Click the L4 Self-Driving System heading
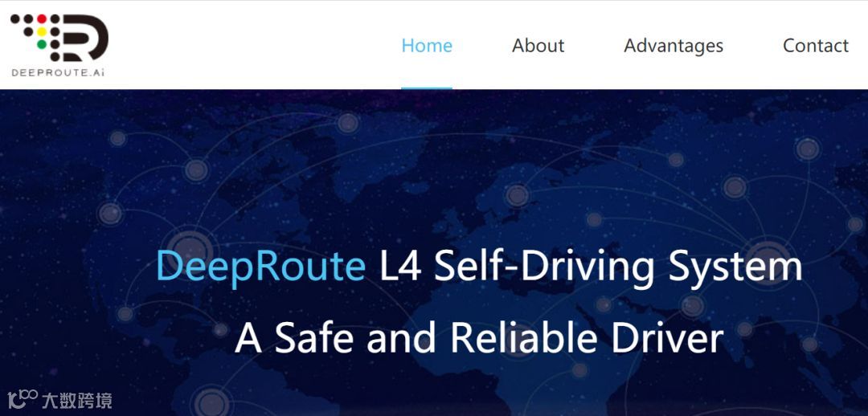The height and width of the screenshot is (416, 868). click(591, 267)
